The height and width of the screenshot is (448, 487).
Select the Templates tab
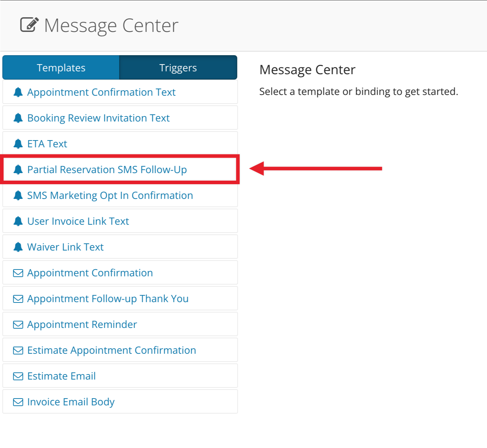pyautogui.click(x=61, y=67)
